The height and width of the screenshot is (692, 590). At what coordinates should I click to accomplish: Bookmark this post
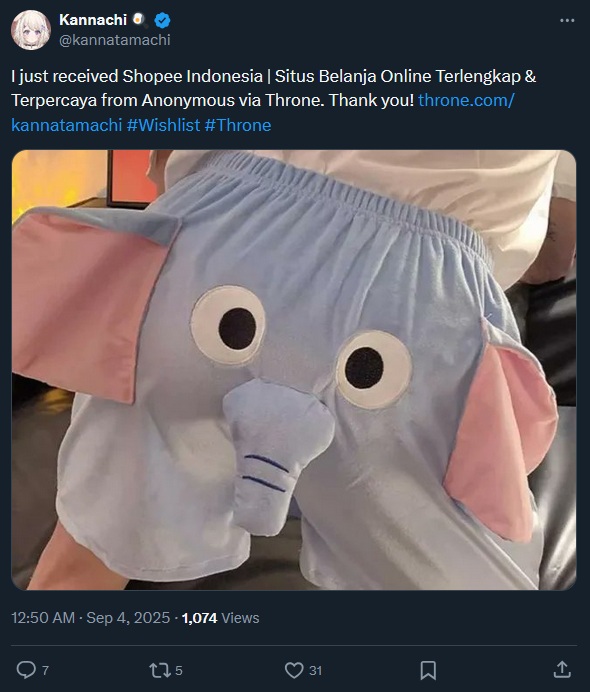[x=428, y=670]
